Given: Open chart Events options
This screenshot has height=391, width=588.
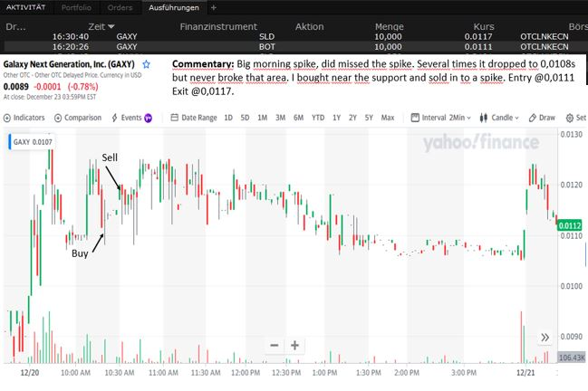Looking at the screenshot, I should pyautogui.click(x=131, y=118).
